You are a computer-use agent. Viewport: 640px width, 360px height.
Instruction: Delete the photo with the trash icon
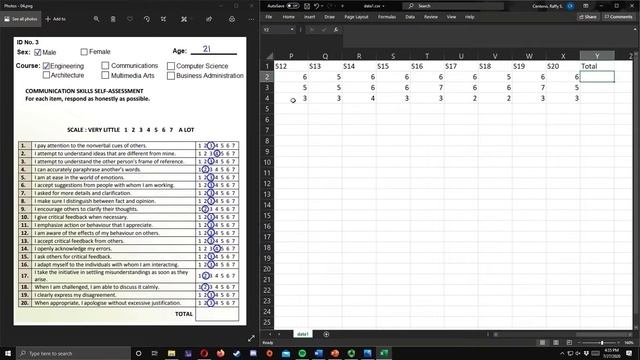pyautogui.click(x=113, y=19)
